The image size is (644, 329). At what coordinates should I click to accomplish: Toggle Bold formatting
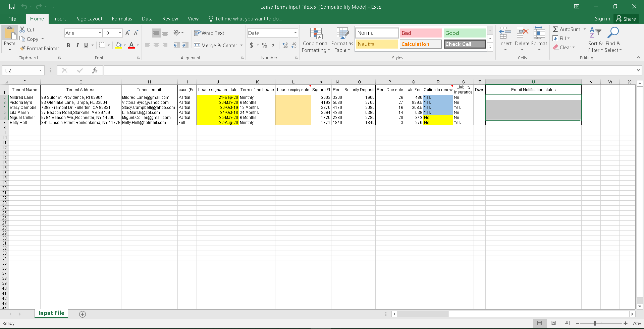coord(68,45)
